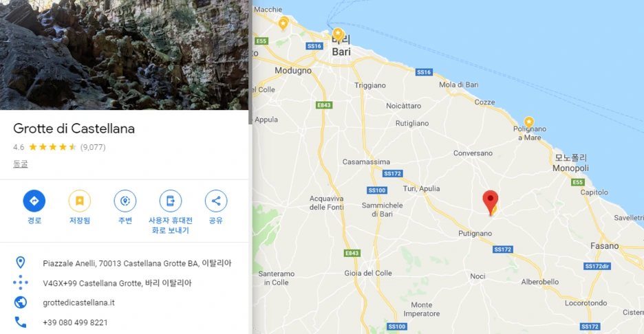
Task: Click the blue 경로 directions icon
Action: tap(34, 201)
